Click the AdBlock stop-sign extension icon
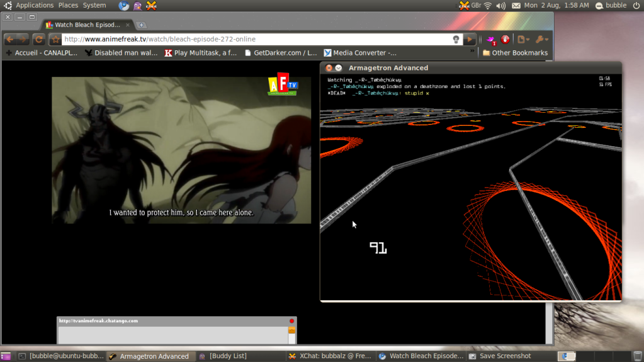This screenshot has height=362, width=644. [505, 39]
